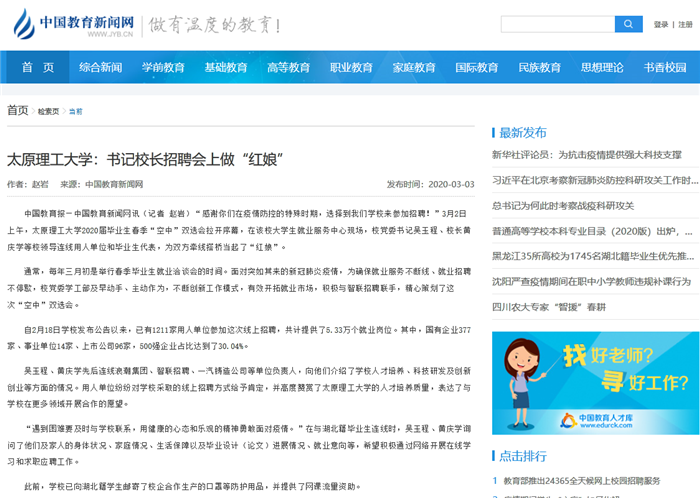Image resolution: width=700 pixels, height=498 pixels.
Task: Open the 综合新闻 navigation tab
Action: tap(100, 67)
